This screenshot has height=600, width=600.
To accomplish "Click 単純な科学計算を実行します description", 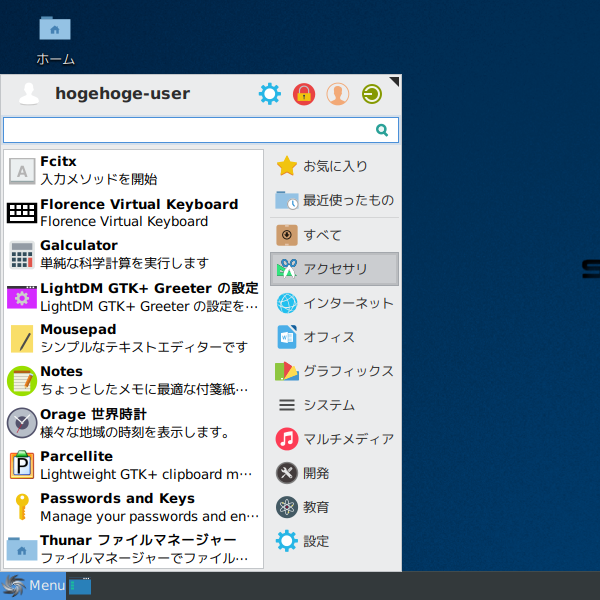I will tap(125, 263).
